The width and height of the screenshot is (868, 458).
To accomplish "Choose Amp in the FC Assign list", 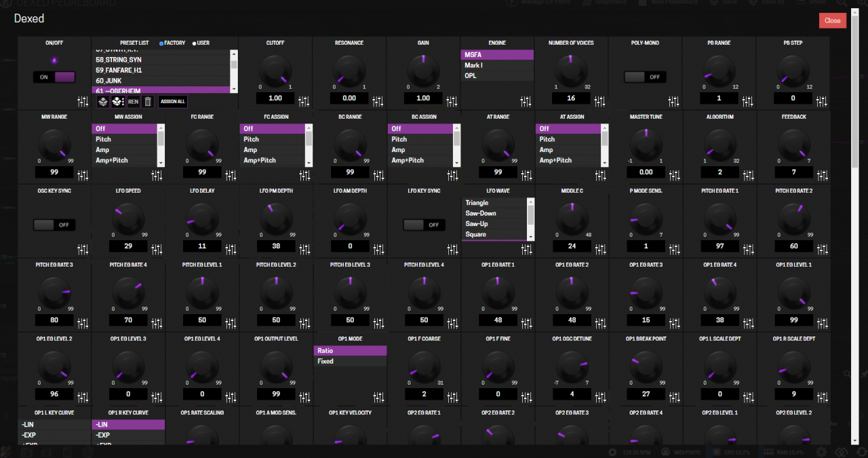I will [273, 150].
